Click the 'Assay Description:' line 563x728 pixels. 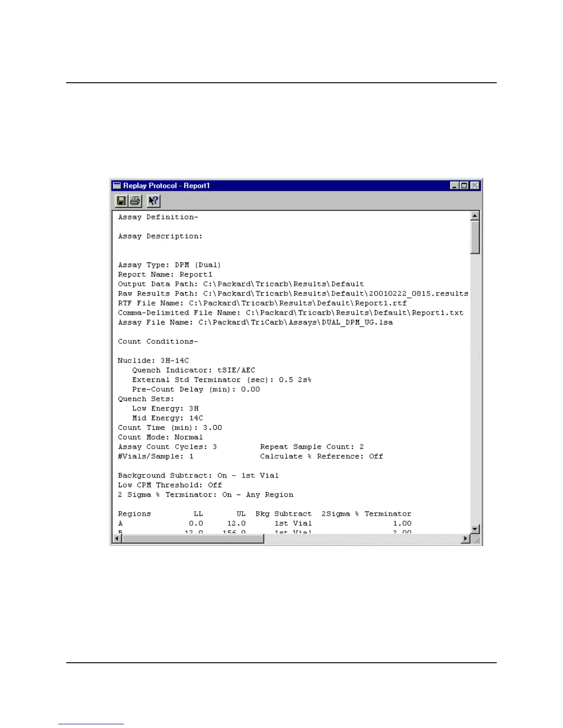160,236
